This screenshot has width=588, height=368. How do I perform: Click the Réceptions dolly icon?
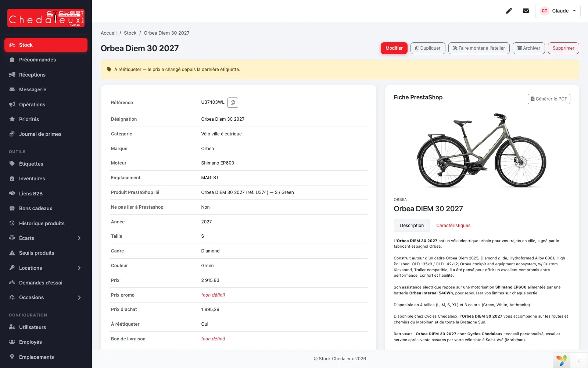[12, 75]
